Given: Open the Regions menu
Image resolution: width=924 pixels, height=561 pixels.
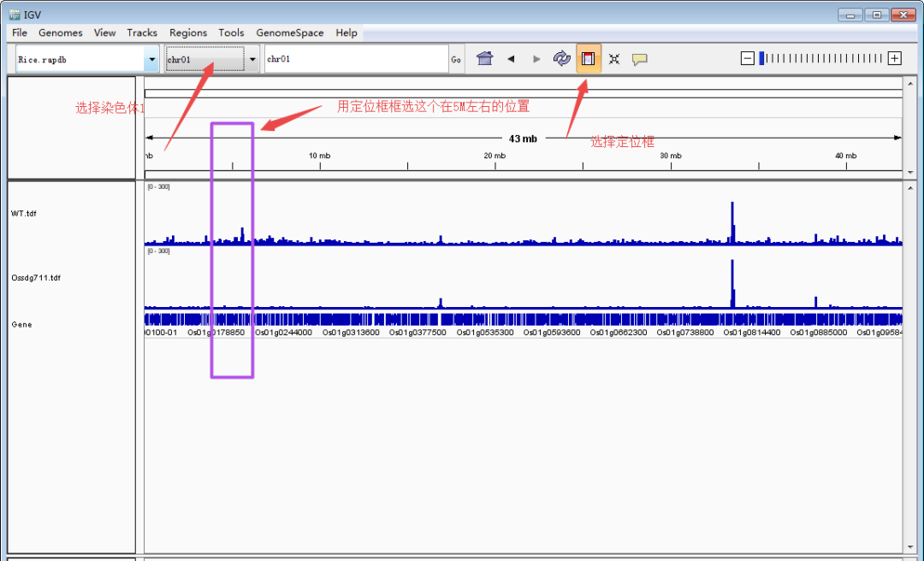Looking at the screenshot, I should pyautogui.click(x=188, y=32).
